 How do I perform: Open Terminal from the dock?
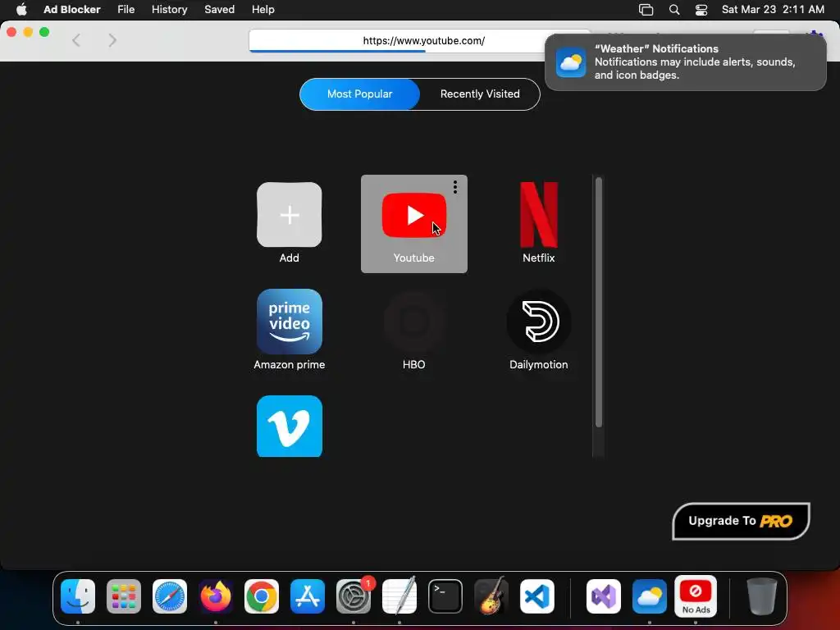click(445, 596)
